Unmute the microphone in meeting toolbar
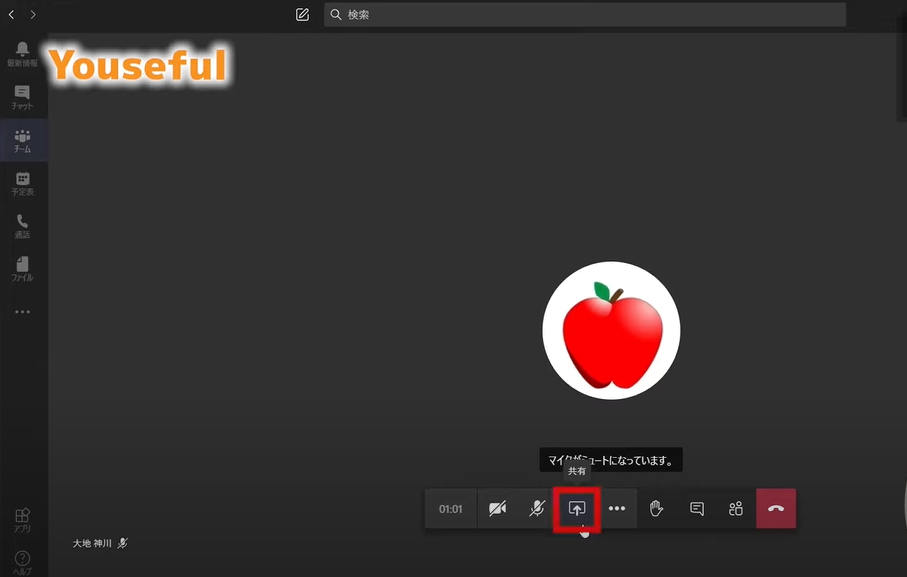The width and height of the screenshot is (907, 577). pyautogui.click(x=537, y=509)
